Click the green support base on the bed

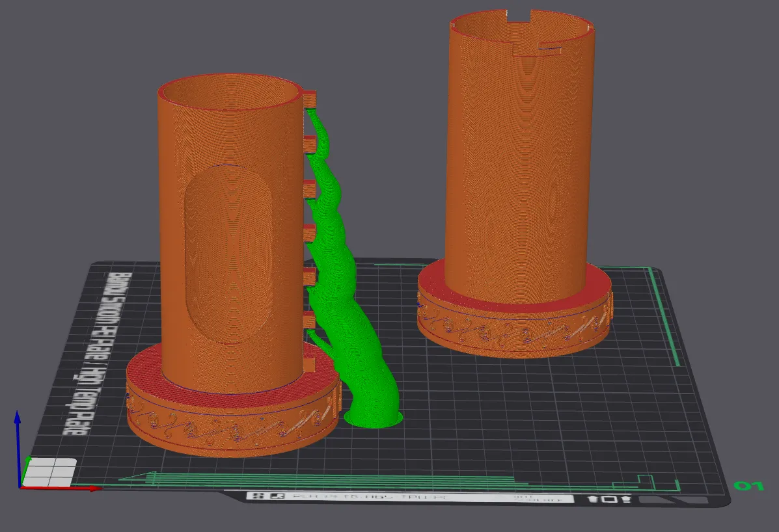tap(373, 419)
